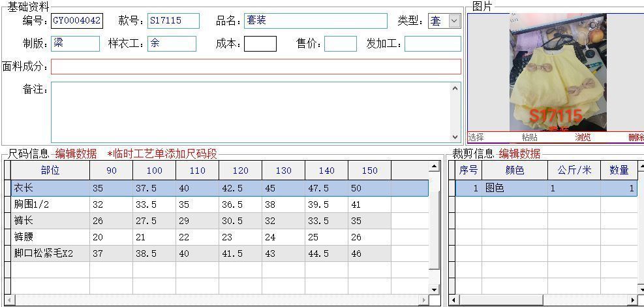Click value 27.5 in 裤长 row
Screen dimensions: 644x307
155,221
